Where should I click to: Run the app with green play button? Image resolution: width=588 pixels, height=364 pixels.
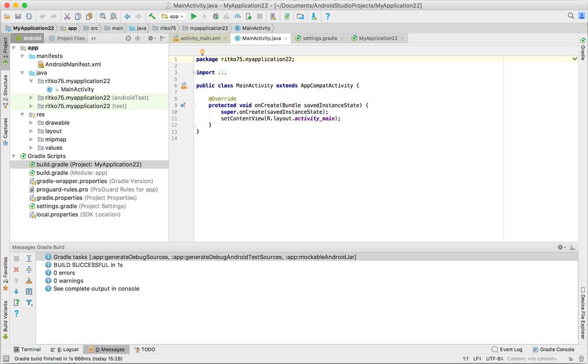(x=194, y=17)
